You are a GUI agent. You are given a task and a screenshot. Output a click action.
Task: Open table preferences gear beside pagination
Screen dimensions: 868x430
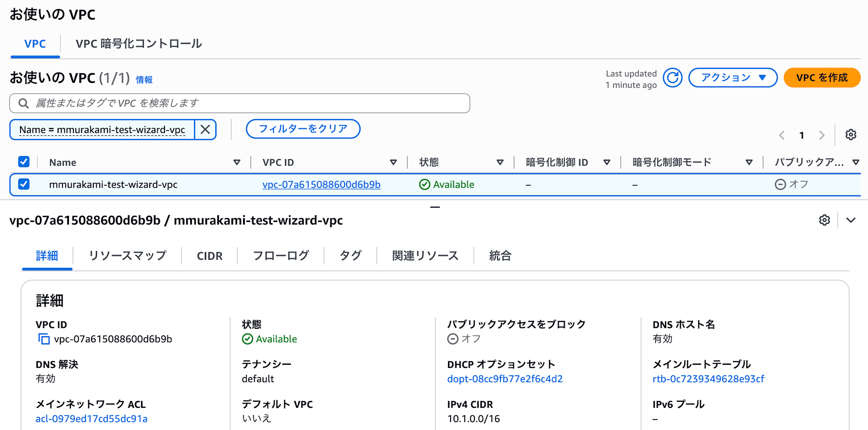(x=851, y=135)
